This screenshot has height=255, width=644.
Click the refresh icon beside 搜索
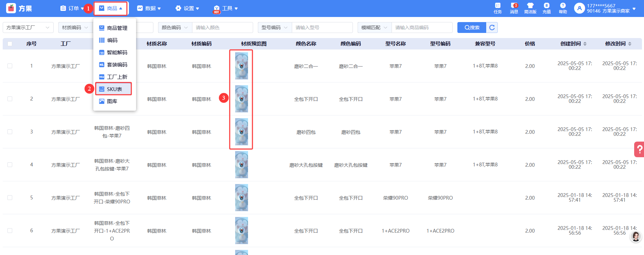point(492,28)
